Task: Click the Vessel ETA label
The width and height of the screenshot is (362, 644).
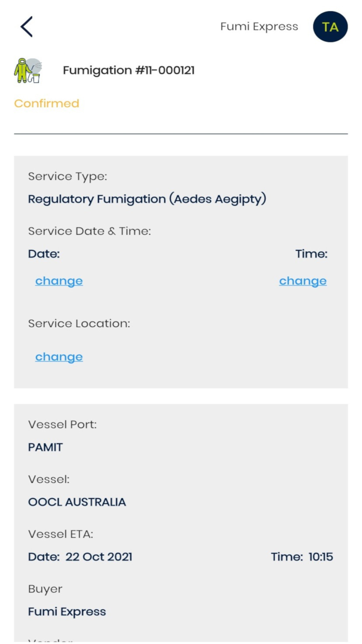Action: pos(60,534)
